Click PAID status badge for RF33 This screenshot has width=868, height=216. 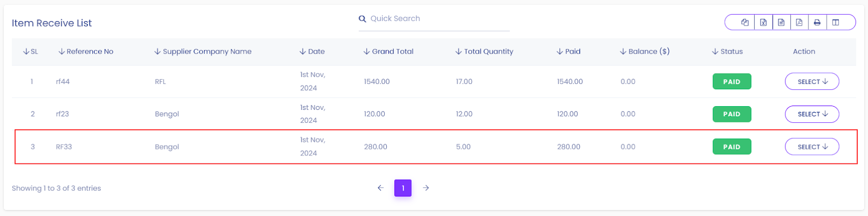coord(732,147)
